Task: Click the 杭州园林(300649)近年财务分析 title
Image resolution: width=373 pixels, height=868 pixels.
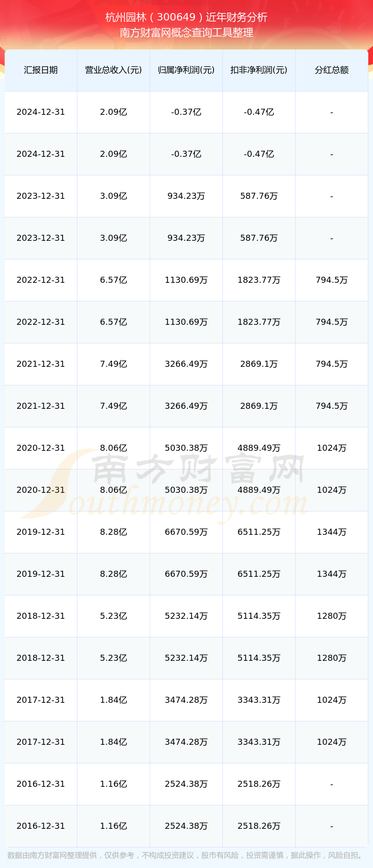Action: [x=186, y=17]
